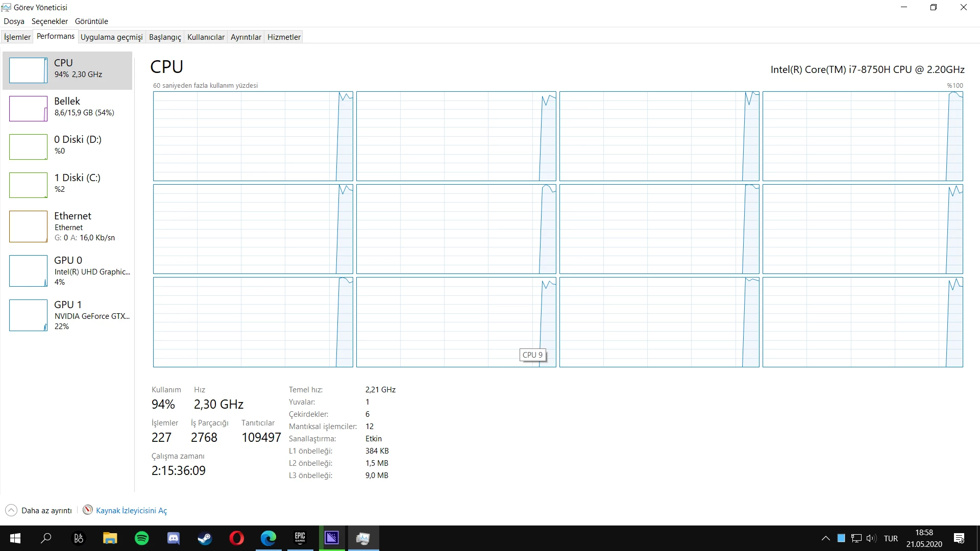The height and width of the screenshot is (551, 980).
Task: Open Discord taskbar icon
Action: [x=174, y=538]
